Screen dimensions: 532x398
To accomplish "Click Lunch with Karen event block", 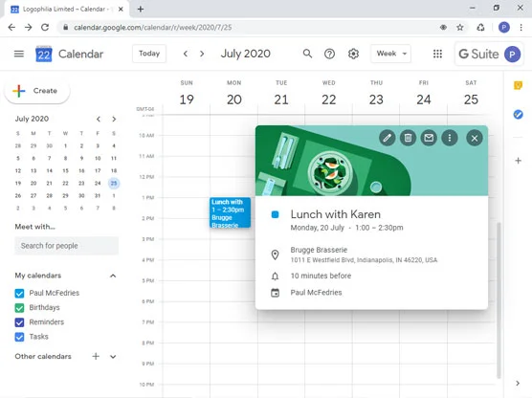I will (230, 212).
